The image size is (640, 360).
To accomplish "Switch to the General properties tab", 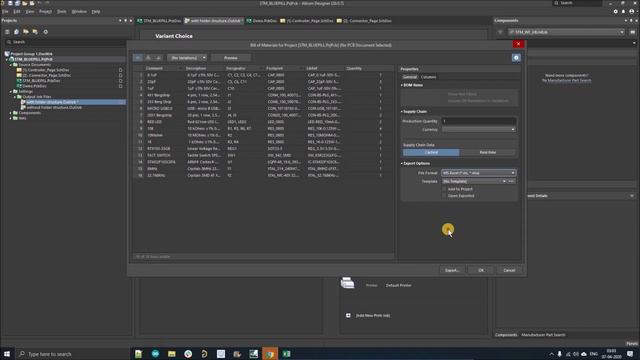I will (410, 77).
